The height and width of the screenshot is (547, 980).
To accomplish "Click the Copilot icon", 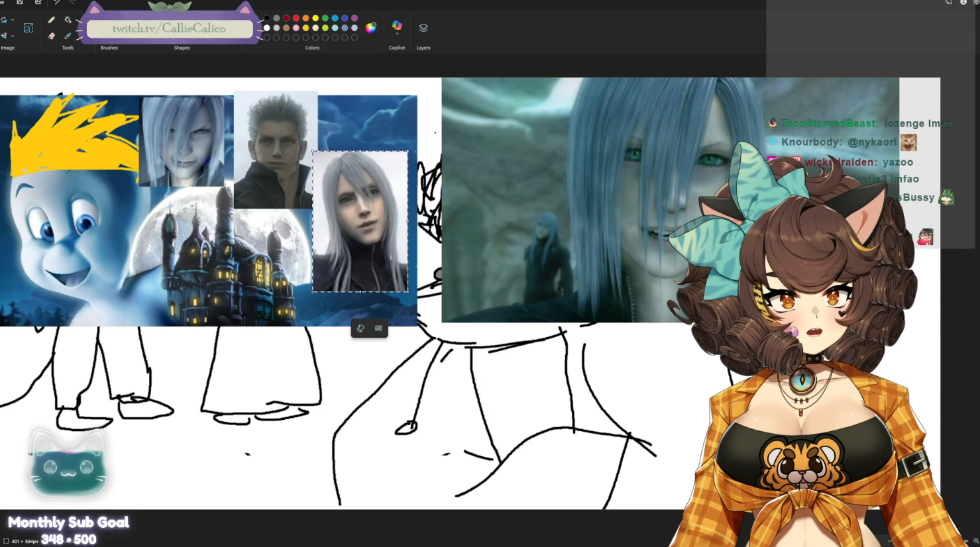I will click(397, 25).
